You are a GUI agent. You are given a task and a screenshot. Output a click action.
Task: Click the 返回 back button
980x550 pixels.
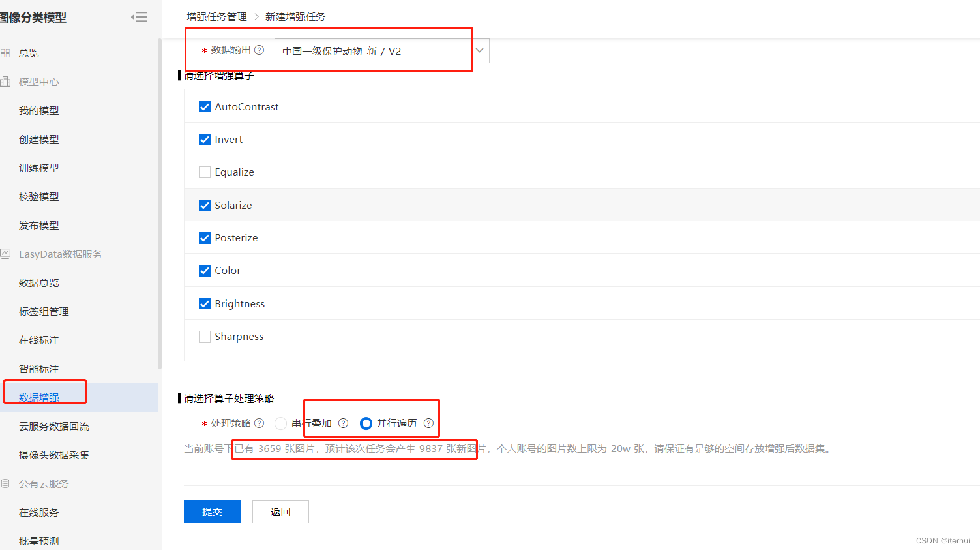click(280, 512)
